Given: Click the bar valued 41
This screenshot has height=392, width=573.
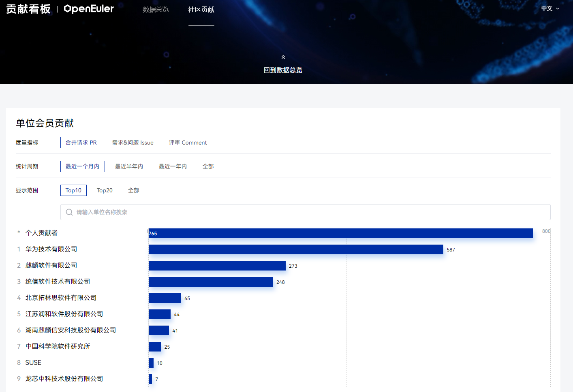Looking at the screenshot, I should pos(159,330).
